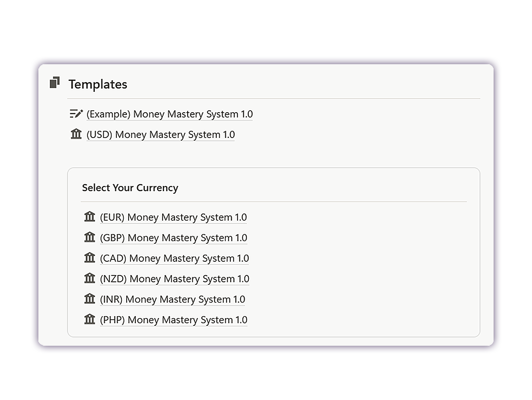The width and height of the screenshot is (532, 400).
Task: Select the (GBP) Money Mastery System link
Action: click(x=174, y=238)
